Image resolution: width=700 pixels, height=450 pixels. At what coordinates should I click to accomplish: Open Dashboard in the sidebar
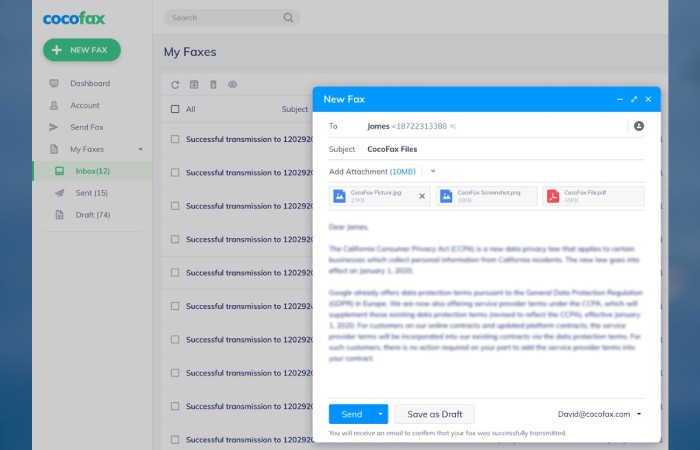point(90,83)
